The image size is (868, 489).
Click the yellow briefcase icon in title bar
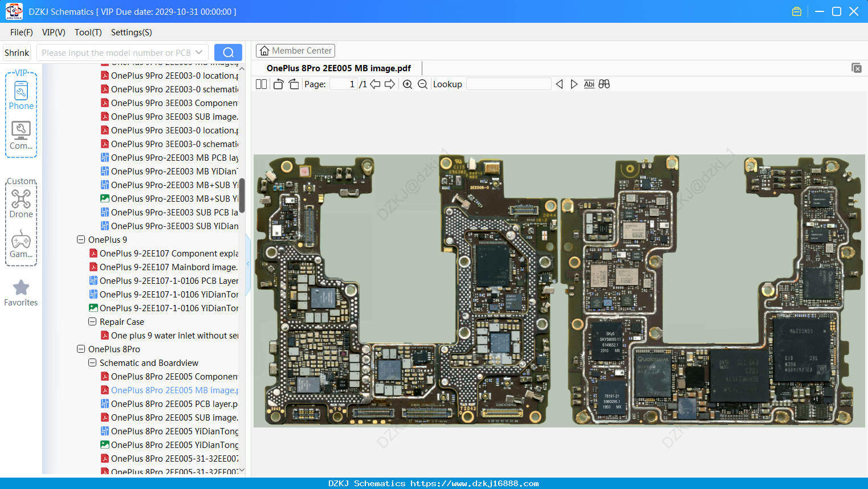coord(797,11)
